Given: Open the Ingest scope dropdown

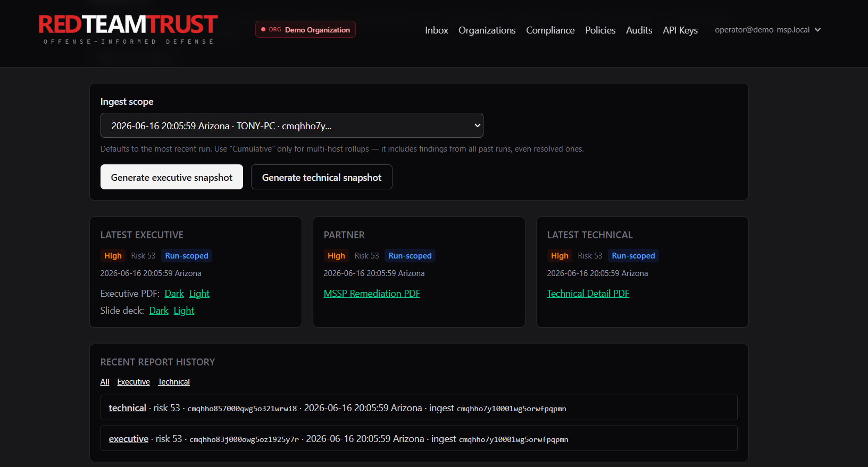Looking at the screenshot, I should pyautogui.click(x=291, y=126).
